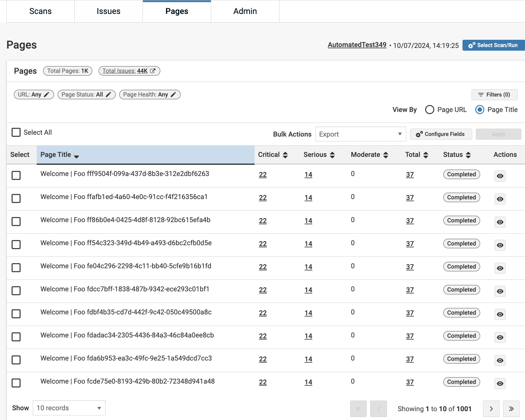
Task: Expand the 10 records show dropdown
Action: 69,408
